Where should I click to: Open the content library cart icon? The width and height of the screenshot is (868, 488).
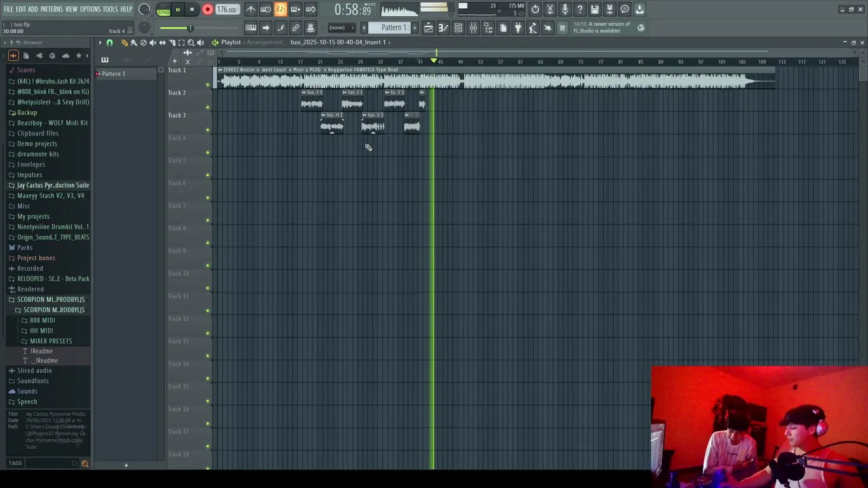pos(562,28)
